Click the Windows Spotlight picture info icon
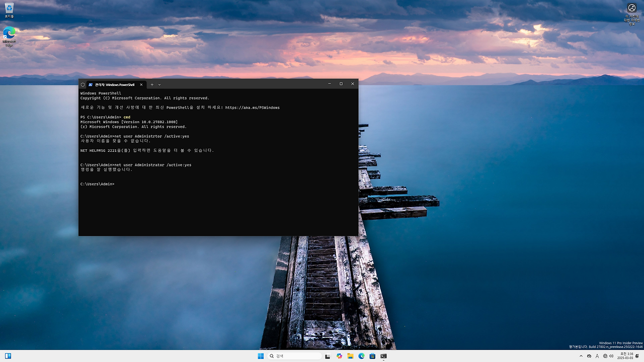 (631, 14)
